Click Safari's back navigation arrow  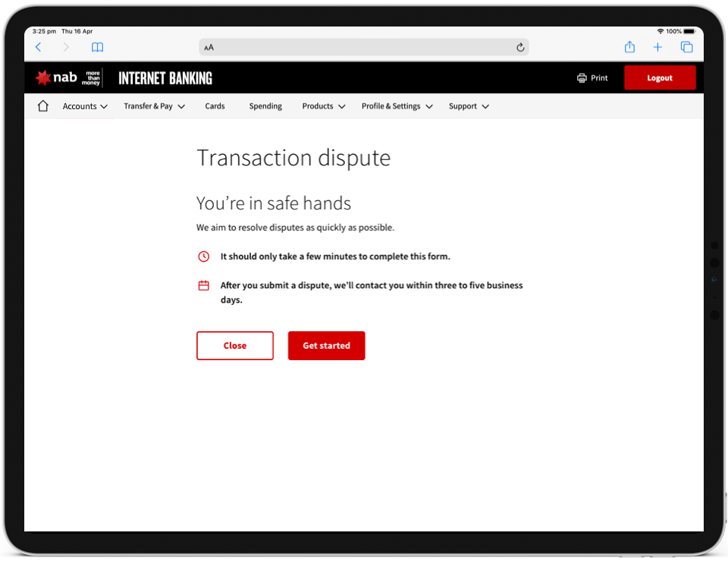[38, 47]
